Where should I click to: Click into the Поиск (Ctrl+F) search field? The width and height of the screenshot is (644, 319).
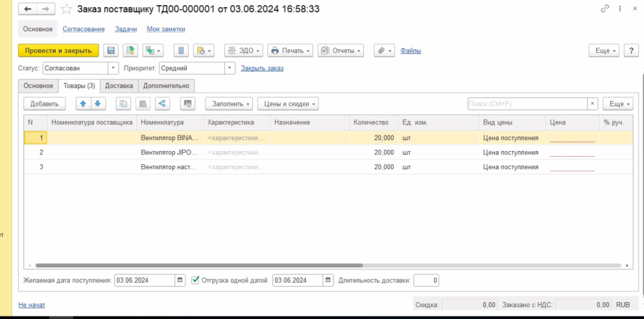tap(527, 104)
